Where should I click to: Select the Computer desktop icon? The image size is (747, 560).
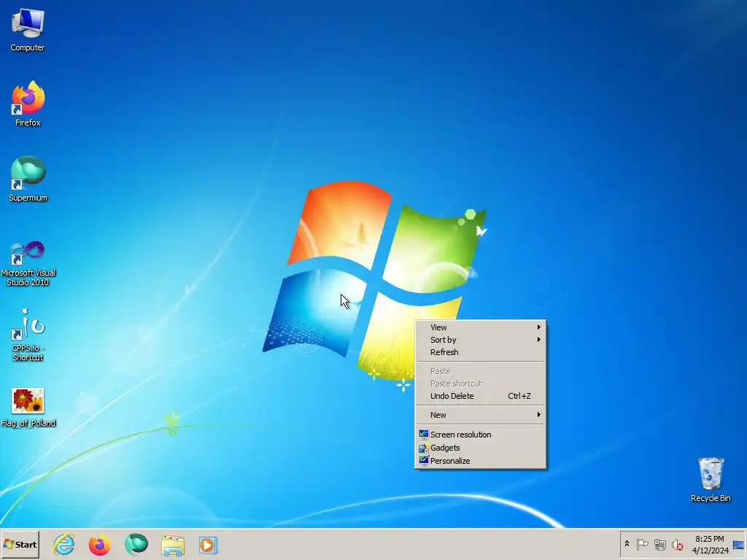point(28,30)
